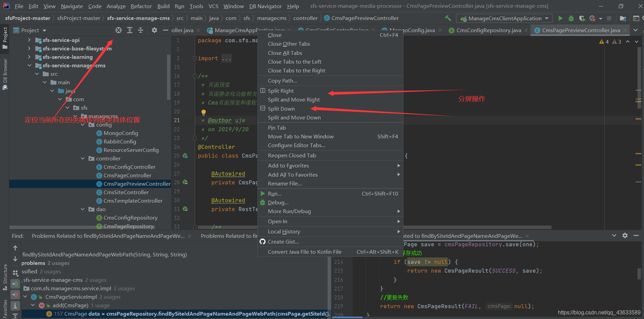Open Find panel settings gear

(x=625, y=235)
